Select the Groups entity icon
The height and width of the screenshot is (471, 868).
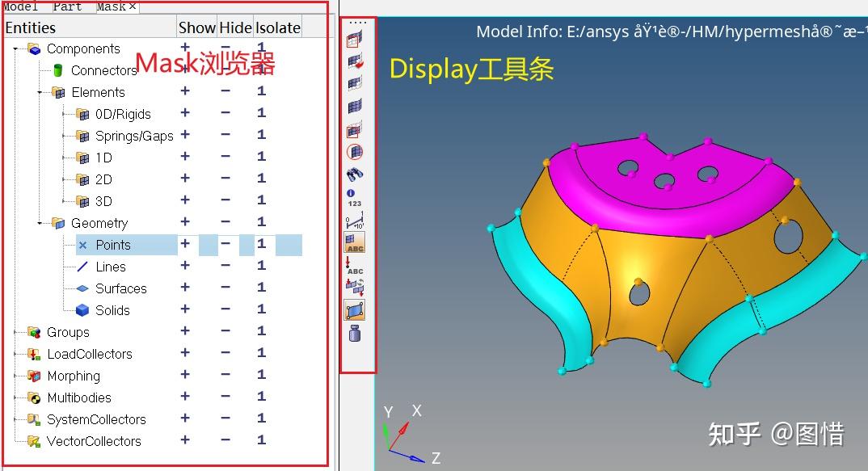click(x=34, y=332)
